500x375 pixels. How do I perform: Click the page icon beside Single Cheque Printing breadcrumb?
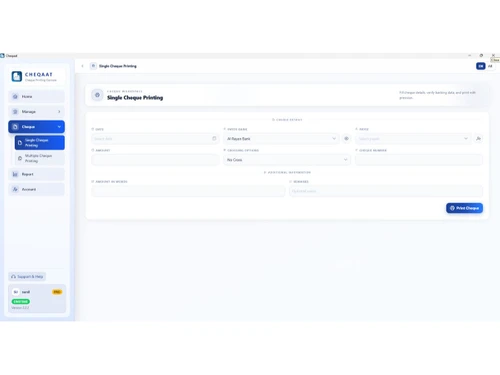point(93,66)
